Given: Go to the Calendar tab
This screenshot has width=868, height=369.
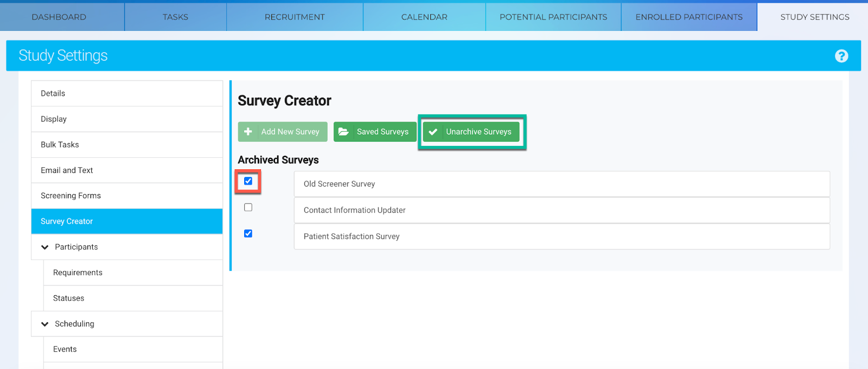Looking at the screenshot, I should tap(424, 17).
